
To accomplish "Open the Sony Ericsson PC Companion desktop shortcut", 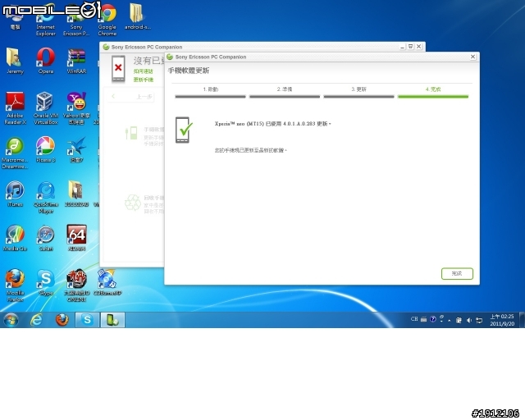I will pyautogui.click(x=76, y=21).
